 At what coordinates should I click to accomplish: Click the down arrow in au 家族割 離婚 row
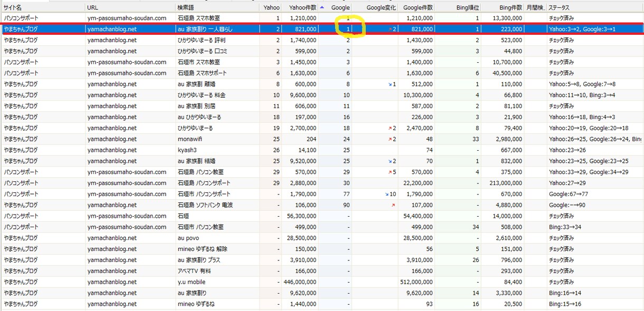pyautogui.click(x=390, y=84)
